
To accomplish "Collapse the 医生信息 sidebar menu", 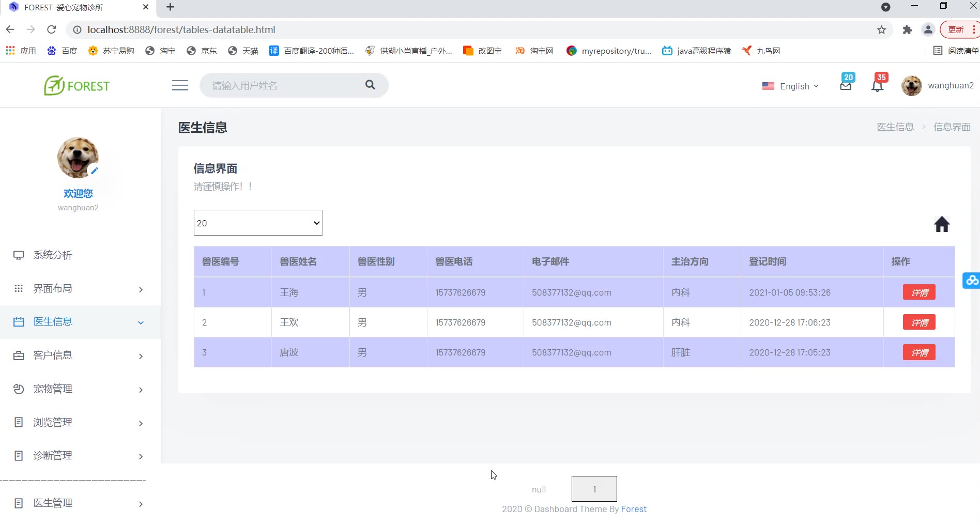I will pyautogui.click(x=80, y=322).
